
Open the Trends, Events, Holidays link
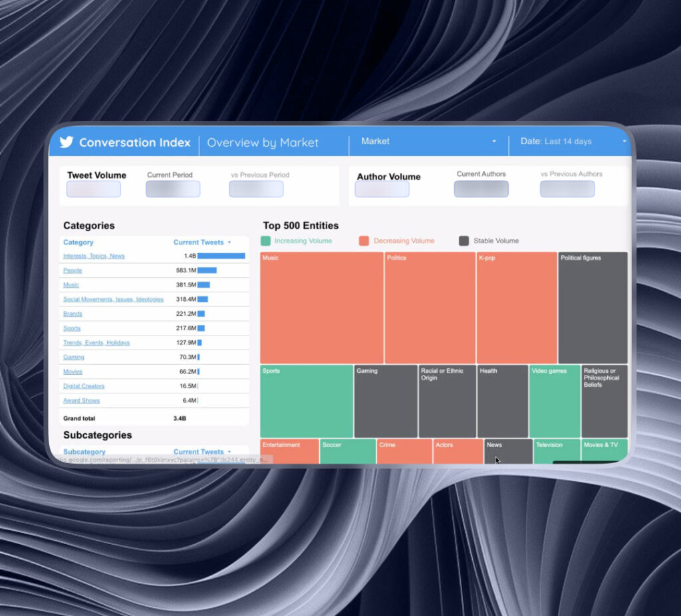[x=96, y=342]
